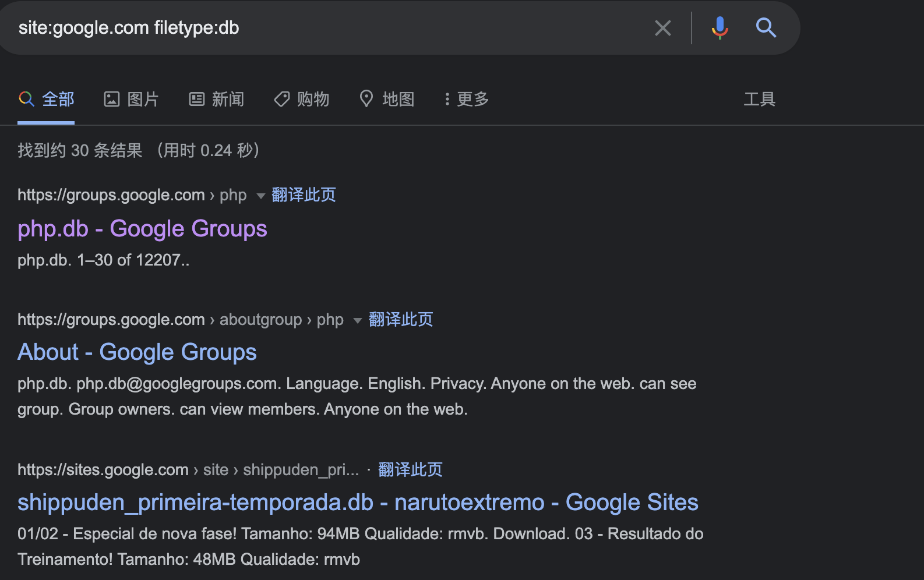Click into the search box text
This screenshot has height=580, width=924.
[x=129, y=27]
